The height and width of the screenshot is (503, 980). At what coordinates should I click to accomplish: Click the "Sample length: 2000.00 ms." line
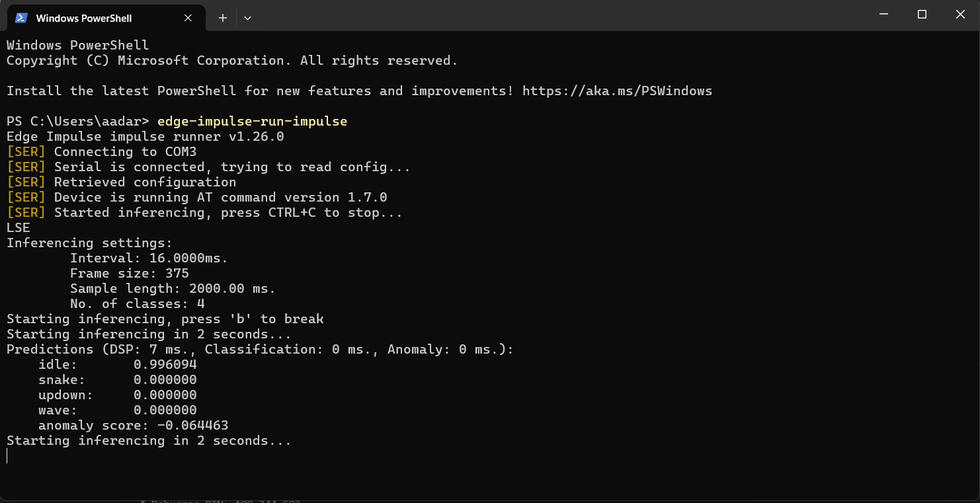[172, 288]
